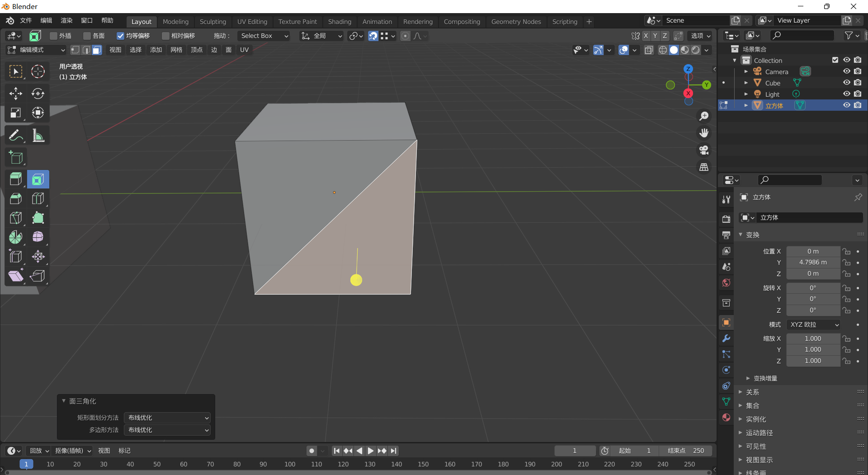Disable rendering for Cube object
The width and height of the screenshot is (868, 475).
pyautogui.click(x=858, y=83)
